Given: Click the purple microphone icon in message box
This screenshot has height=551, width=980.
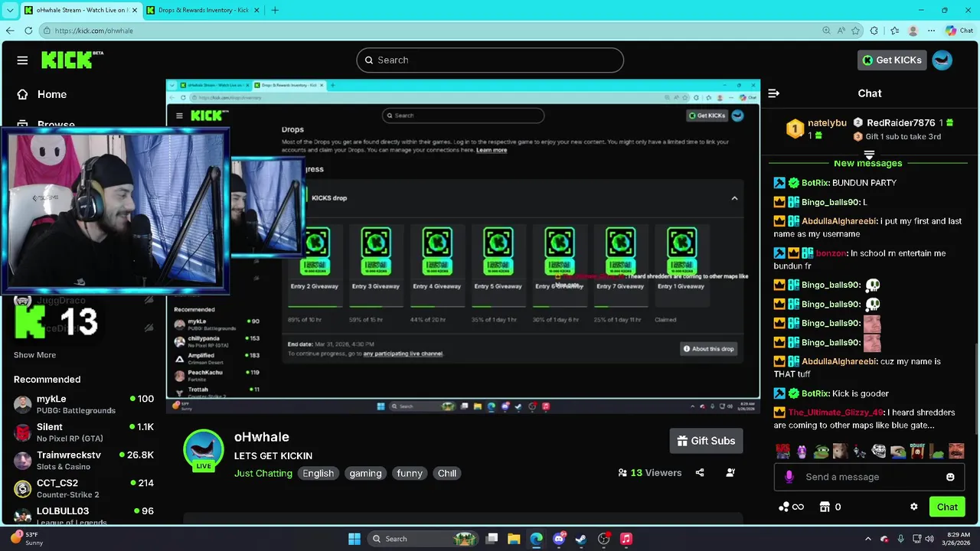Looking at the screenshot, I should [789, 477].
